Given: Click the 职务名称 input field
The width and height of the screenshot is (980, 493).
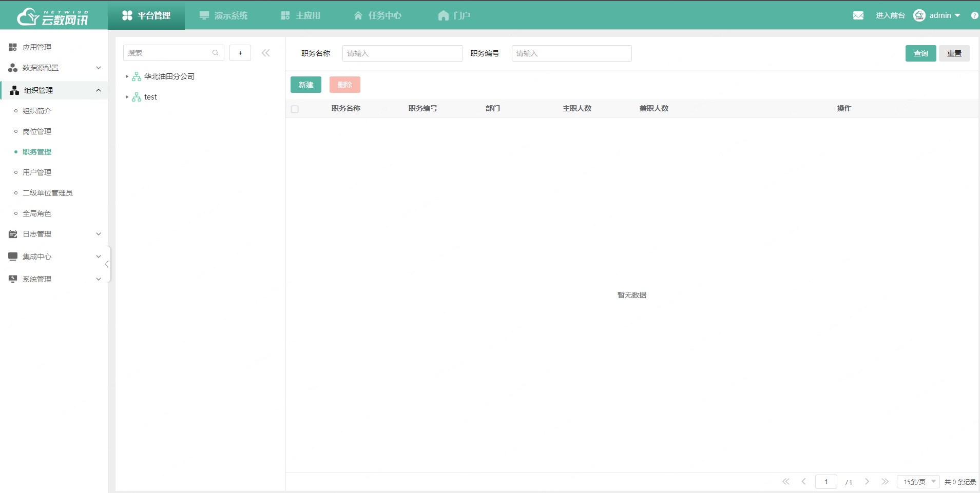Looking at the screenshot, I should coord(402,53).
